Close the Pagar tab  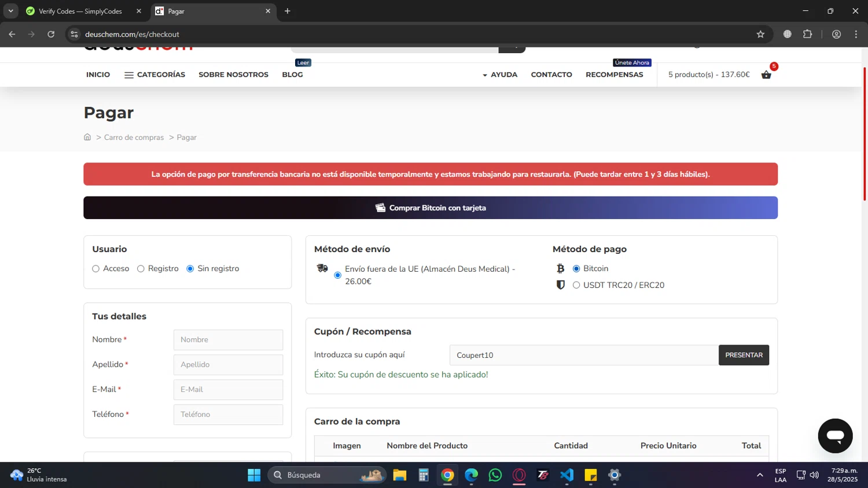coord(268,11)
